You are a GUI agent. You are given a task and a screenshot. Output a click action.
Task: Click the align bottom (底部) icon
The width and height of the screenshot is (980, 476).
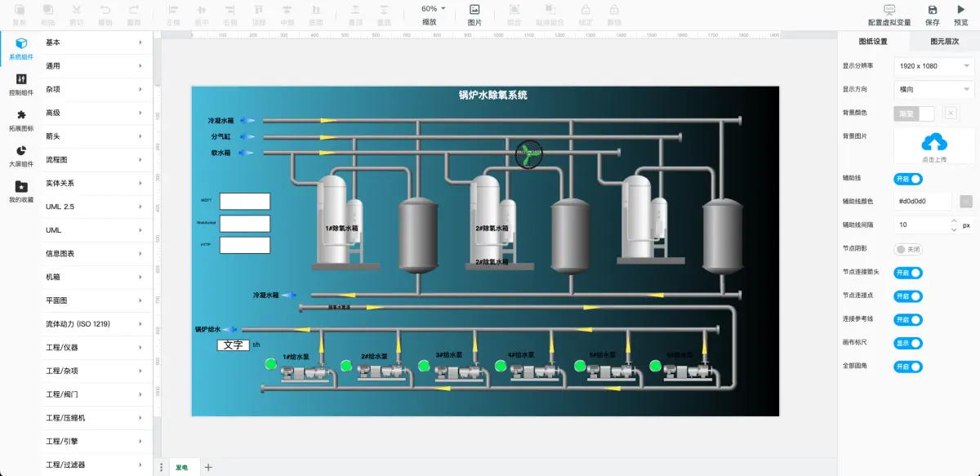(315, 10)
